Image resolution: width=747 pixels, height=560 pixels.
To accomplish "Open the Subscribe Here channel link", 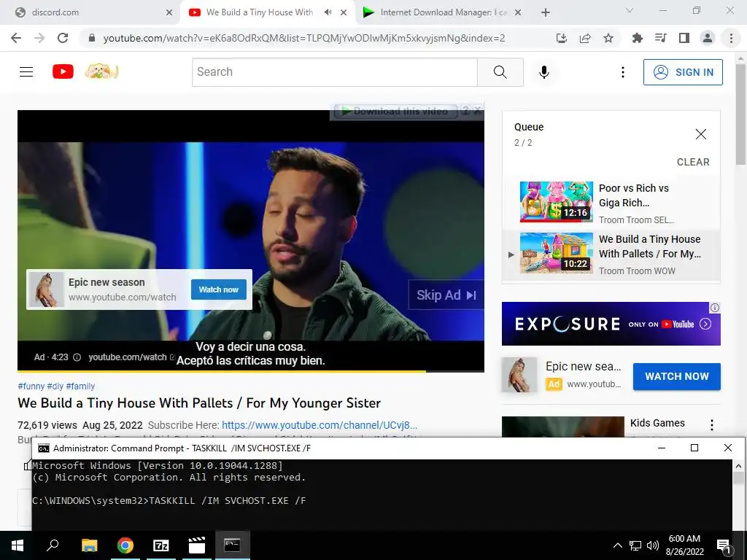I will [320, 425].
